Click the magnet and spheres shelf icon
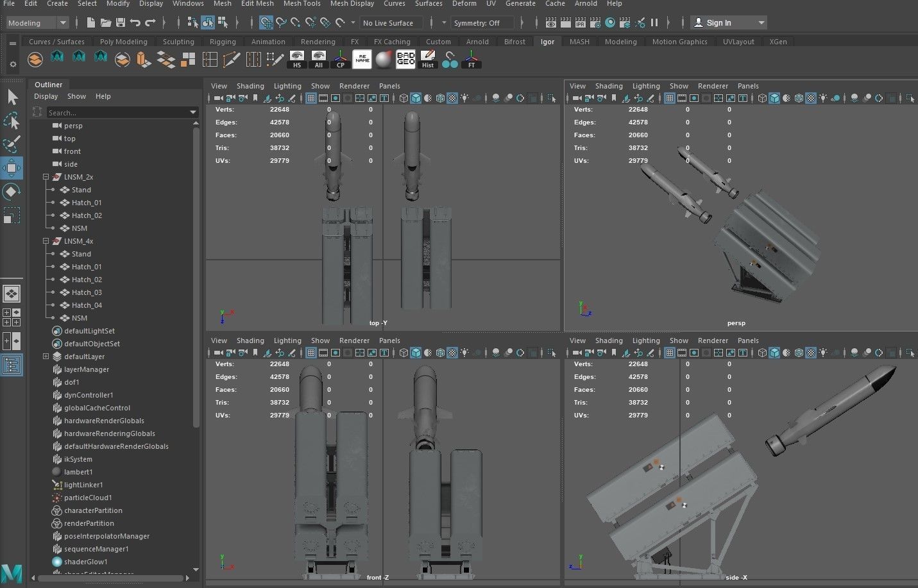Image resolution: width=918 pixels, height=588 pixels. tap(450, 60)
